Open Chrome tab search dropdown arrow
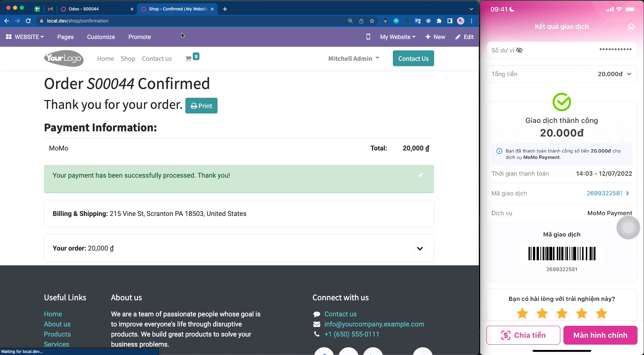 pyautogui.click(x=471, y=9)
